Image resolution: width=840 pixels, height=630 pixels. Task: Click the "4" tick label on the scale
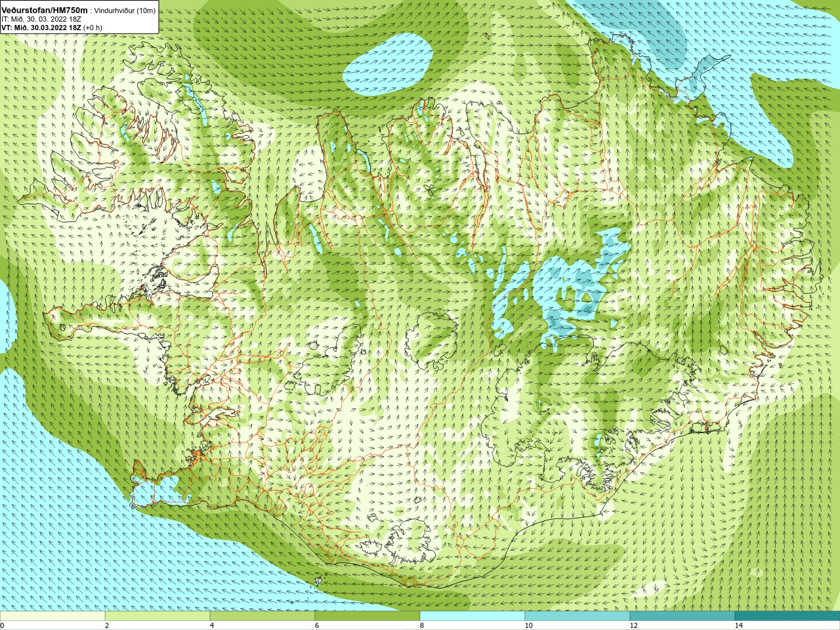pyautogui.click(x=212, y=625)
